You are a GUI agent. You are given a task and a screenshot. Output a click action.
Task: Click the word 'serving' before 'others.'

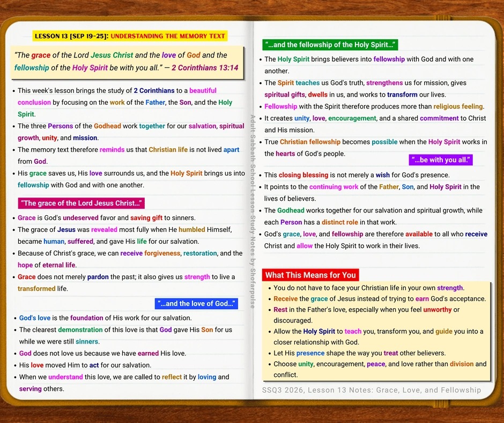30,389
